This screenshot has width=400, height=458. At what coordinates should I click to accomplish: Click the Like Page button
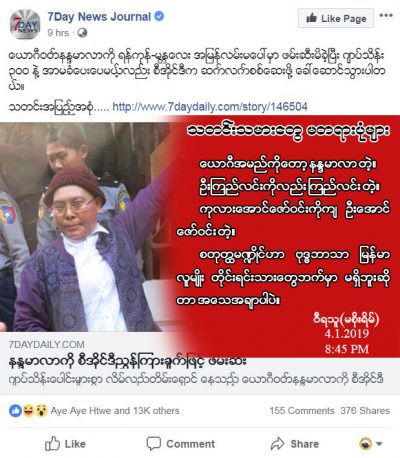coord(336,18)
